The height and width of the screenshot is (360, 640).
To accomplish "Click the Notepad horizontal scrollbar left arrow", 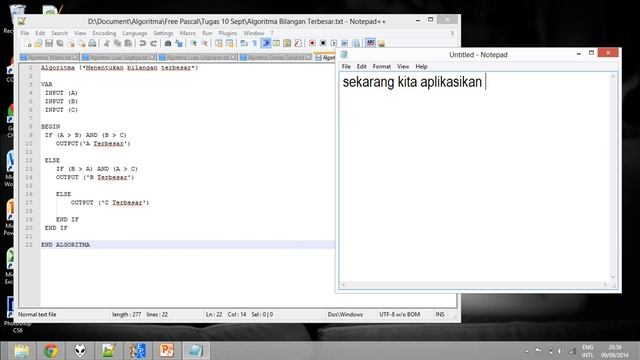I will click(x=343, y=284).
